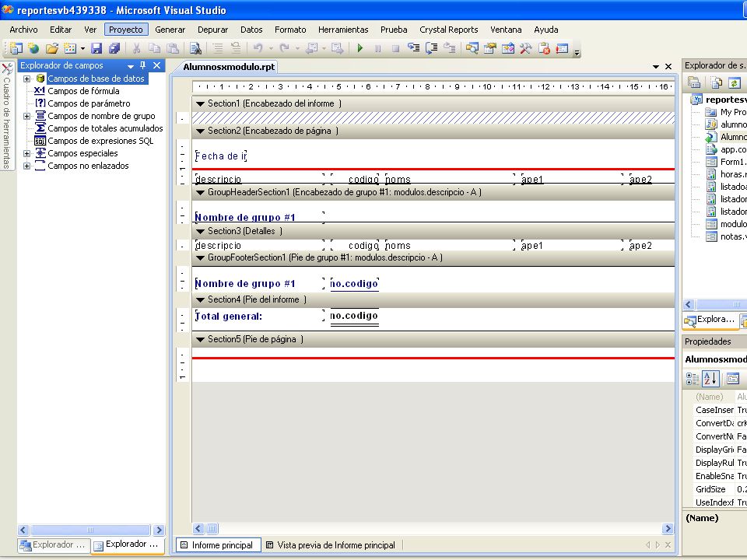
Task: Collapse GroupHeaderSection1 section triangle
Action: (200, 192)
